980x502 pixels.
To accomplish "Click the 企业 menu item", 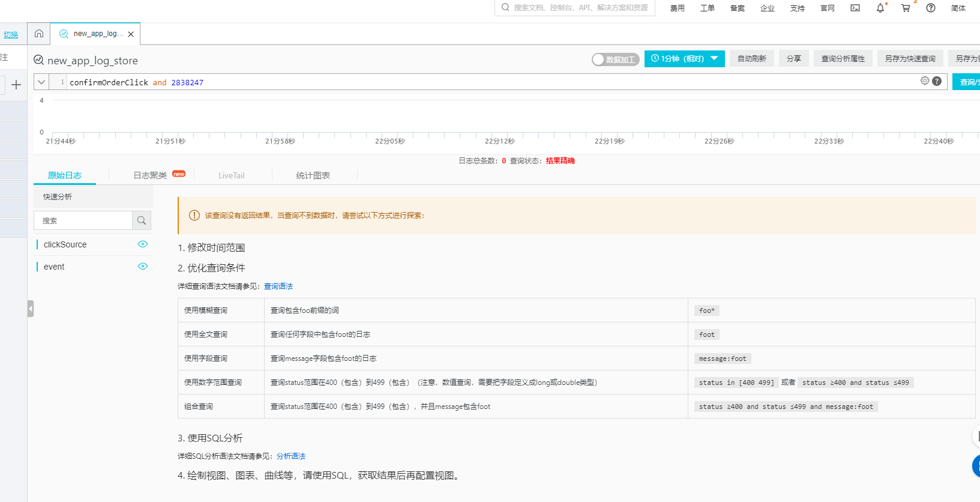I will click(768, 8).
